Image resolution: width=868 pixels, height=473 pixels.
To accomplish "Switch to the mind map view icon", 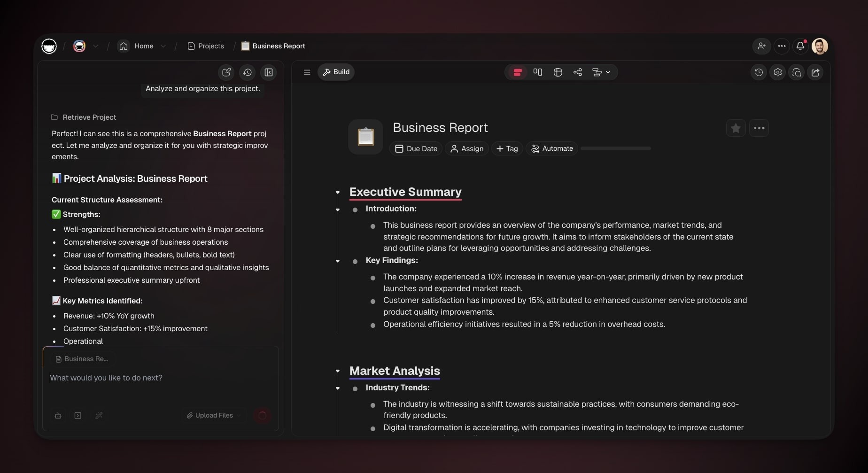I will (578, 72).
